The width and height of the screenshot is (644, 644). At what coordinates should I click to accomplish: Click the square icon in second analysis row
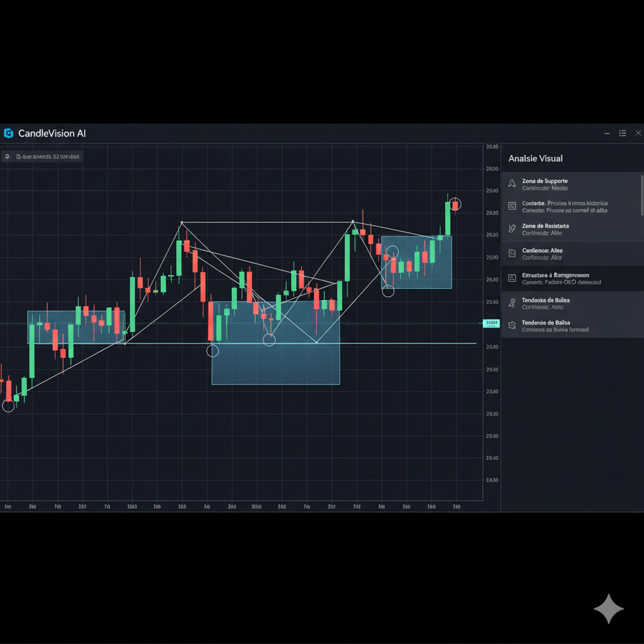point(511,206)
